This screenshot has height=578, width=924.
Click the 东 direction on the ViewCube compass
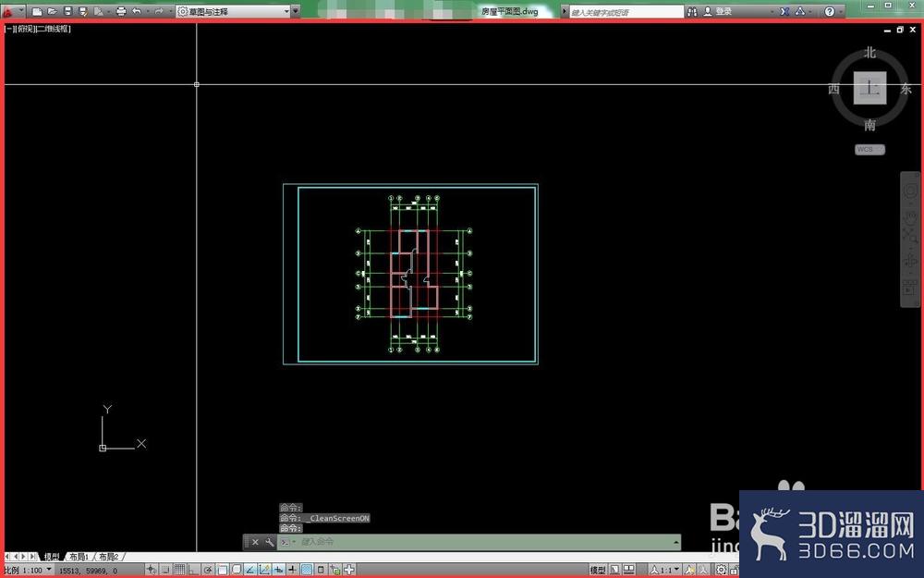coord(906,89)
